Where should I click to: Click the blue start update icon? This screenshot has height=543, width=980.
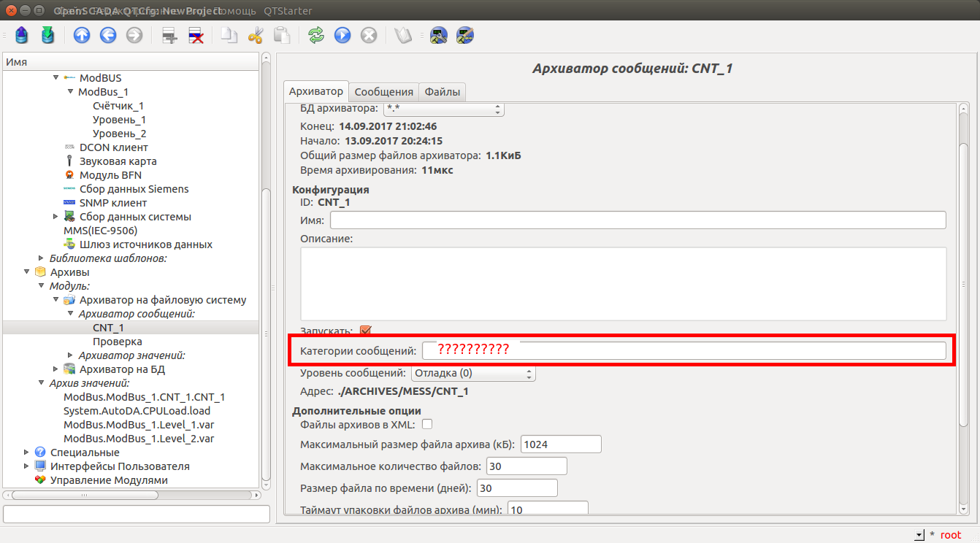(x=342, y=35)
